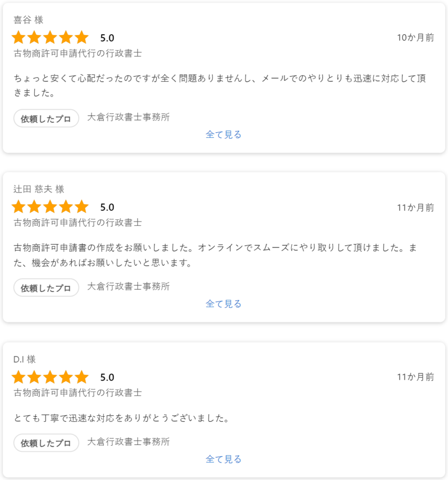Image resolution: width=448 pixels, height=480 pixels.
Task: Click the fifth star in D.I's review
Action: [82, 377]
